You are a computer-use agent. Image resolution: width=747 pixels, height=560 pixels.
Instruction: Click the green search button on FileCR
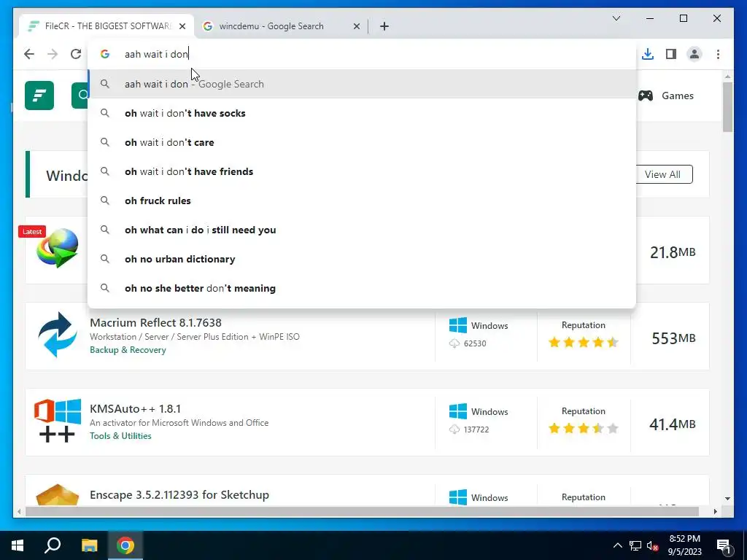tap(80, 96)
